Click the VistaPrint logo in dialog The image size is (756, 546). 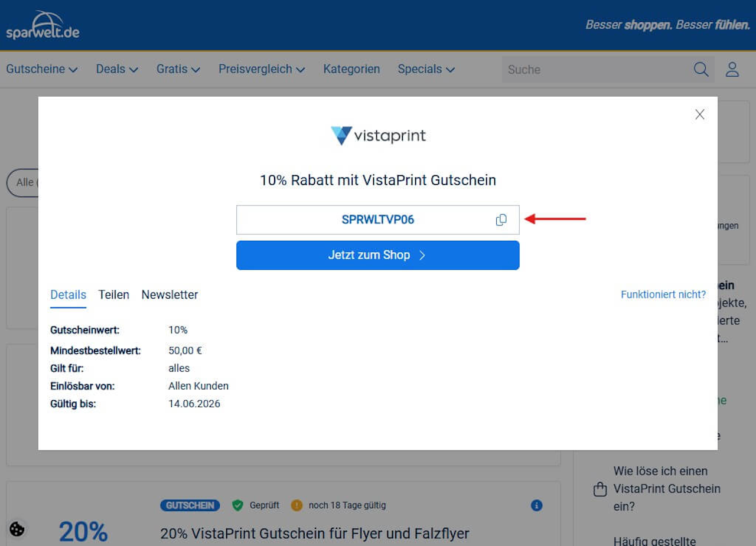[x=378, y=136]
